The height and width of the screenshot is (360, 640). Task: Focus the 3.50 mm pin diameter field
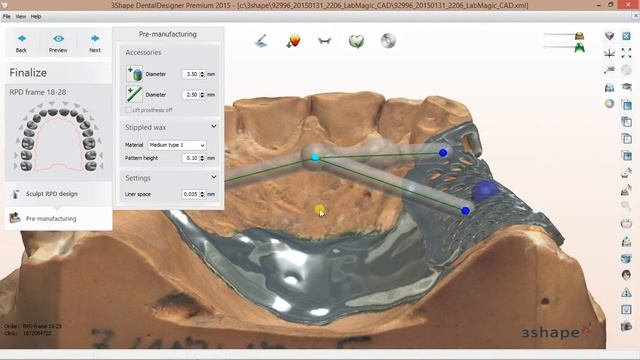point(191,74)
